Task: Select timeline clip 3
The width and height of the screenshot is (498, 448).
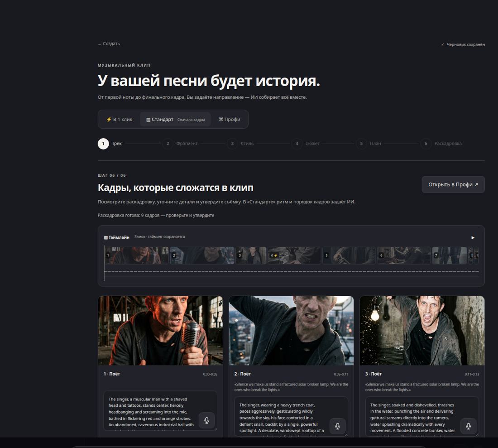Action: 251,255
